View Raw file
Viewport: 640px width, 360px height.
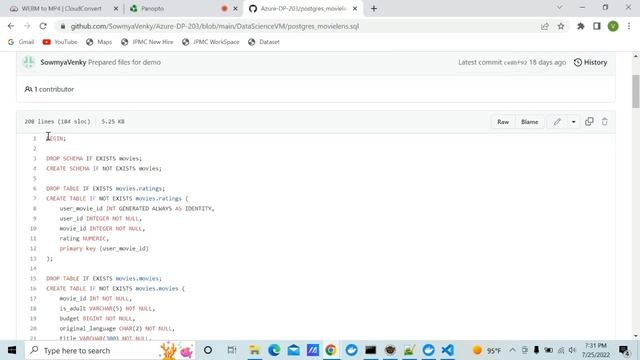coord(503,122)
